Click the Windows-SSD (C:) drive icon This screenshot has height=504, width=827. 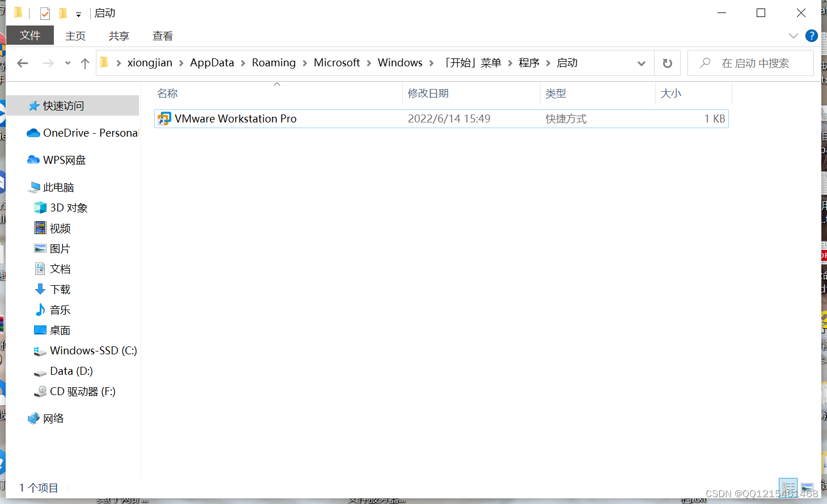point(40,351)
